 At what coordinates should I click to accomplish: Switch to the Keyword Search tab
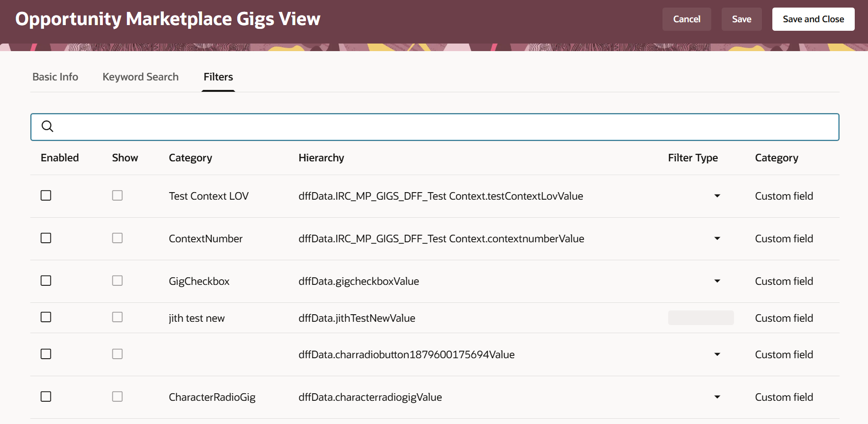(141, 77)
